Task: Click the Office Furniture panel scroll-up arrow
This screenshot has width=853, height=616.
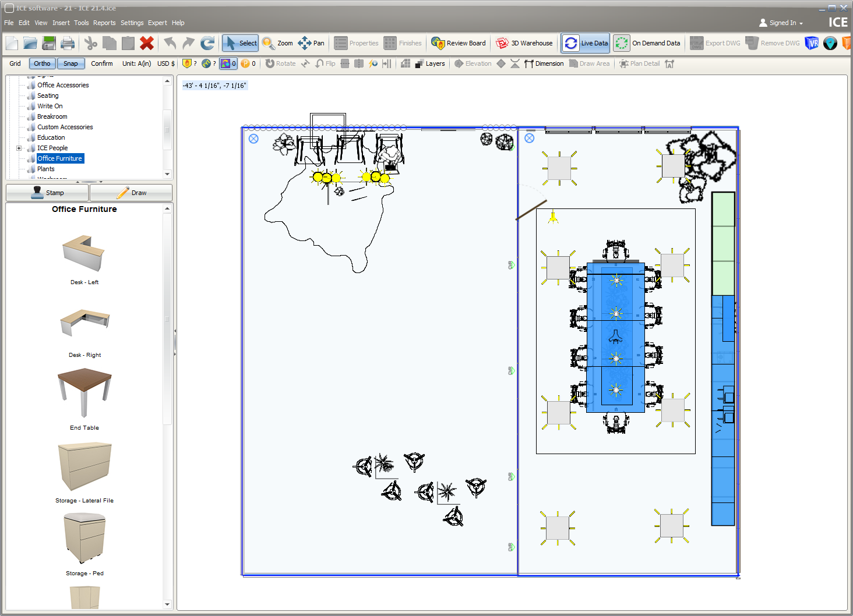Action: click(168, 208)
